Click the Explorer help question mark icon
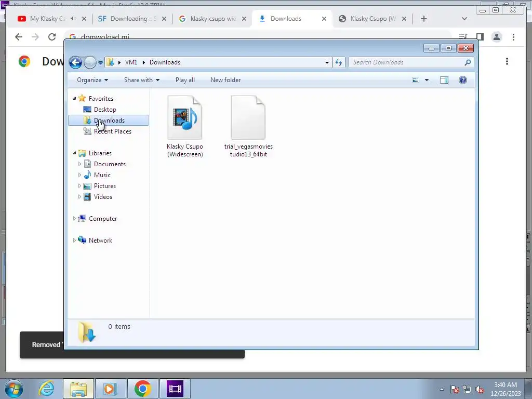The height and width of the screenshot is (399, 532). (x=463, y=80)
